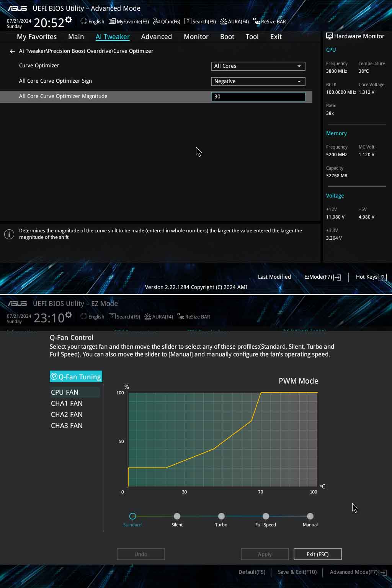Screen dimensions: 392x588
Task: Click the Undo button
Action: point(141,554)
